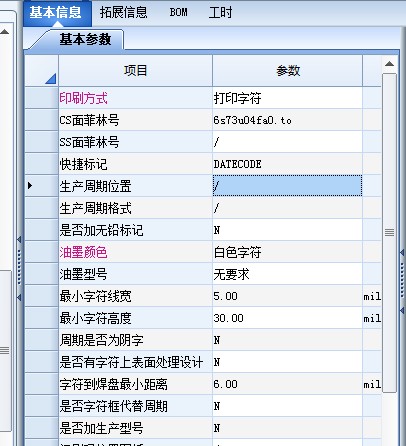
Task: Open the 工时 tab
Action: pos(220,13)
